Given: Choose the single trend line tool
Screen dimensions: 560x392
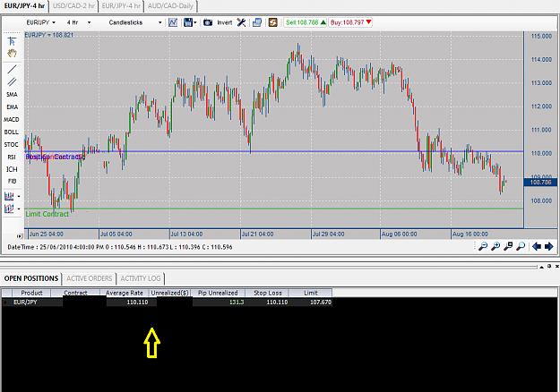Looking at the screenshot, I should (12, 69).
